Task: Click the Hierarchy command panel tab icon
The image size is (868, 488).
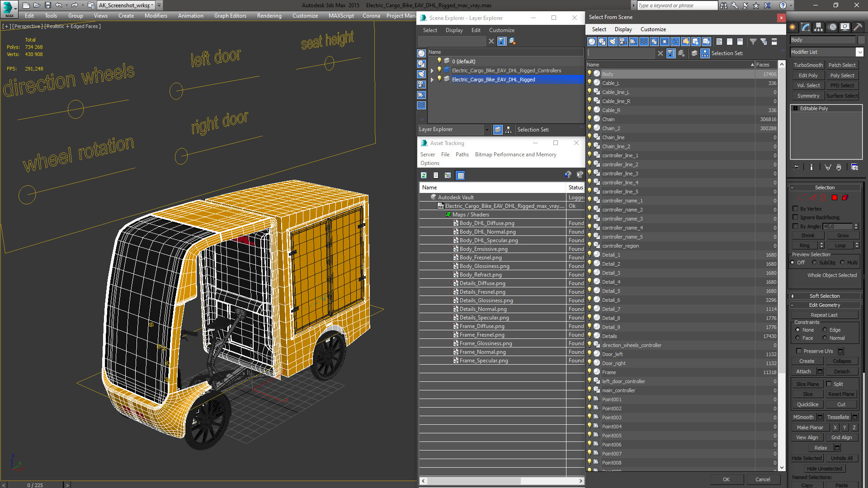Action: 819,27
